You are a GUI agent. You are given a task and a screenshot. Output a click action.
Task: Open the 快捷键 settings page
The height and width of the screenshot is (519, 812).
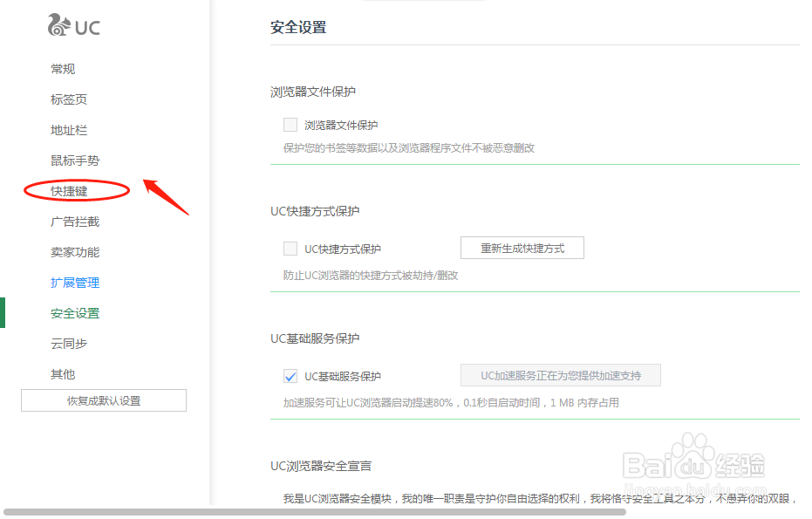[x=69, y=191]
